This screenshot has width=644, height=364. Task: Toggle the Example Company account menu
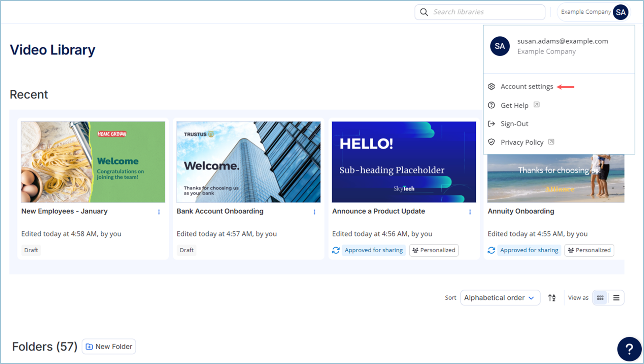click(x=594, y=12)
